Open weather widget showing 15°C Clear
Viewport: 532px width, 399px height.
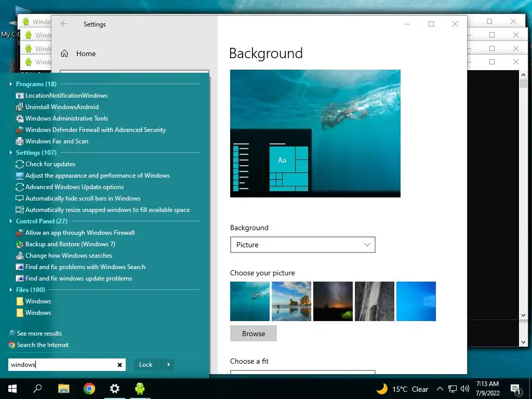(x=403, y=389)
